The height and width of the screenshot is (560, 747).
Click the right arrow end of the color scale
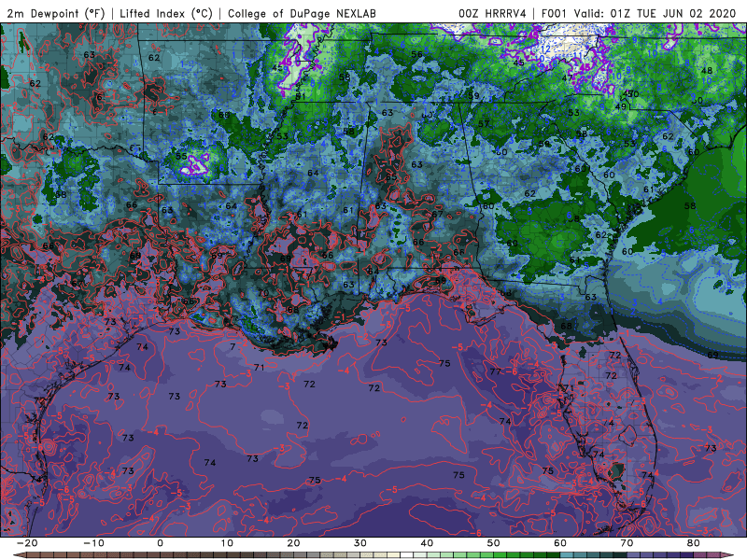click(x=729, y=554)
